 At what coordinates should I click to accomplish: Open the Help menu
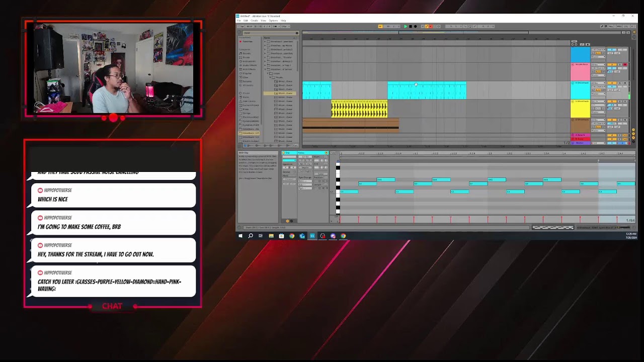click(x=283, y=21)
